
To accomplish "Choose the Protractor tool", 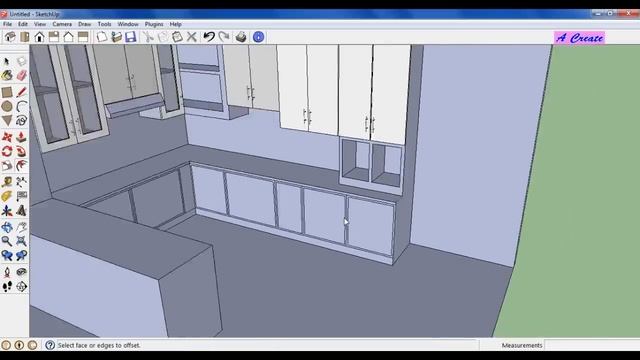I will (7, 196).
